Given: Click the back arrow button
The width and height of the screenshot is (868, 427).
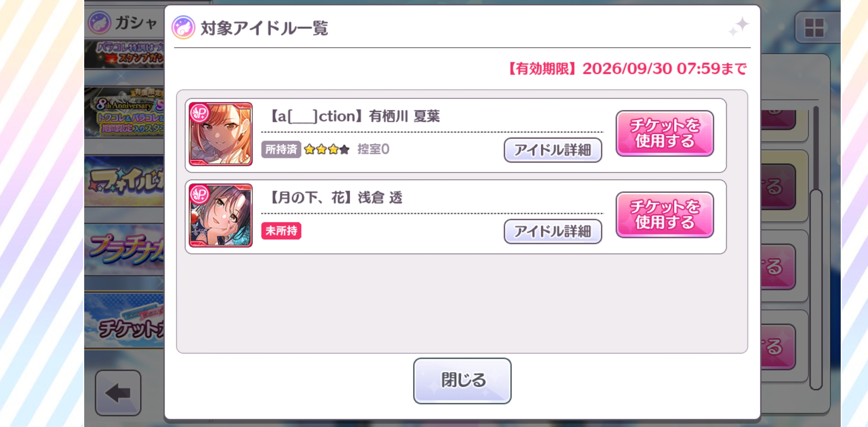Looking at the screenshot, I should (x=118, y=393).
